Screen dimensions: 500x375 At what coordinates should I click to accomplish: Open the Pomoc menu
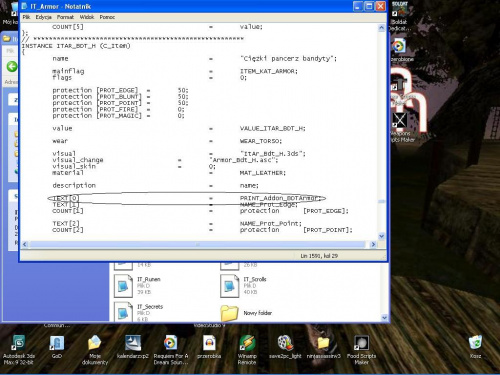point(107,17)
